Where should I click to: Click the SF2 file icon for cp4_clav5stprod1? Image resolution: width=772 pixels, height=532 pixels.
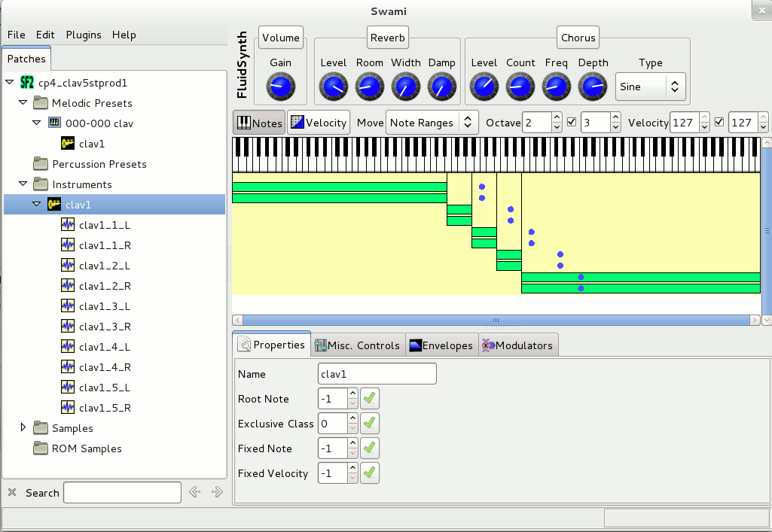27,82
